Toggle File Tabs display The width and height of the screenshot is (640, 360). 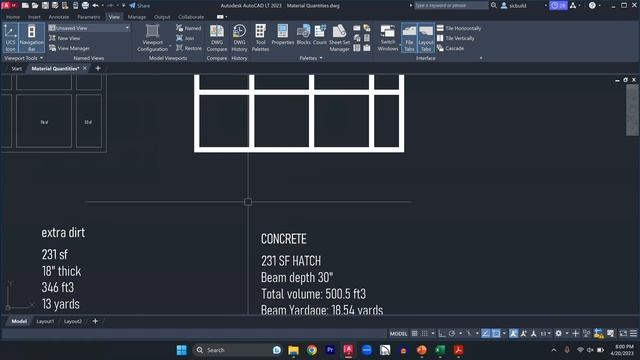click(x=409, y=38)
